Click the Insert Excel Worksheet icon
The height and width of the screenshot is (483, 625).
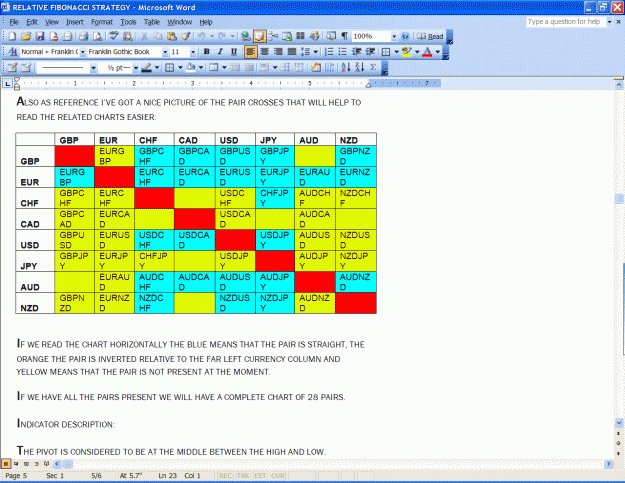287,37
